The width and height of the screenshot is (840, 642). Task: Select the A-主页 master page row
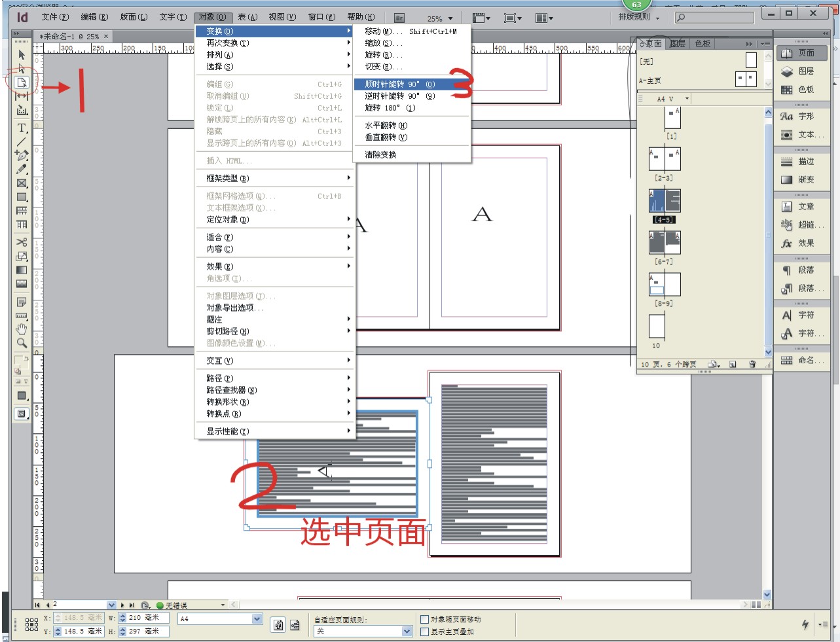pos(699,80)
